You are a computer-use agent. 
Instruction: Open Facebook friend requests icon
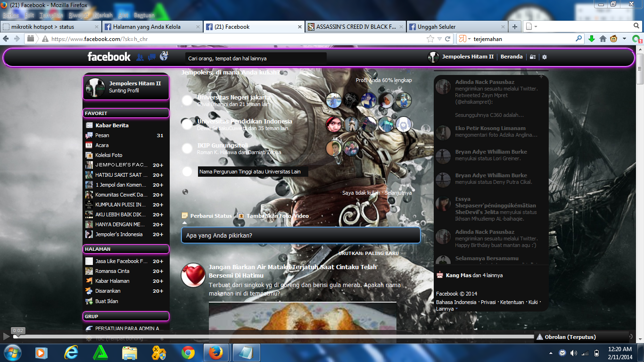[x=140, y=57]
